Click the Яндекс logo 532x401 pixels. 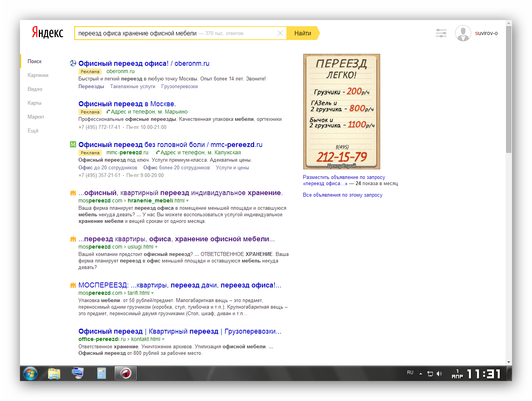point(48,33)
